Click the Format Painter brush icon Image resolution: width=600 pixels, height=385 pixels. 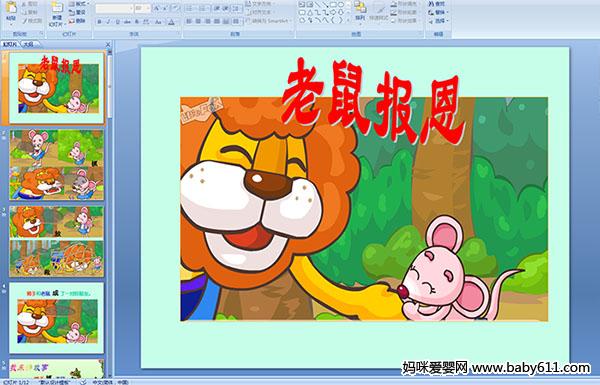pyautogui.click(x=25, y=21)
